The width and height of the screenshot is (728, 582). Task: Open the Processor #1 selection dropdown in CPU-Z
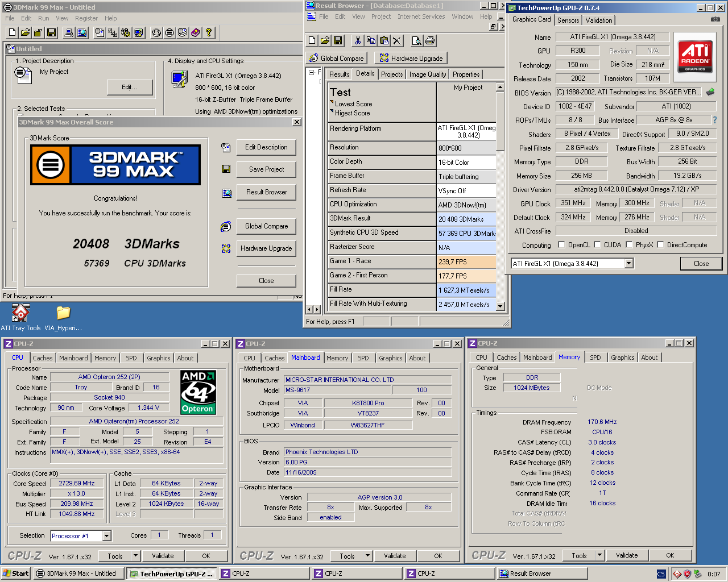click(106, 535)
